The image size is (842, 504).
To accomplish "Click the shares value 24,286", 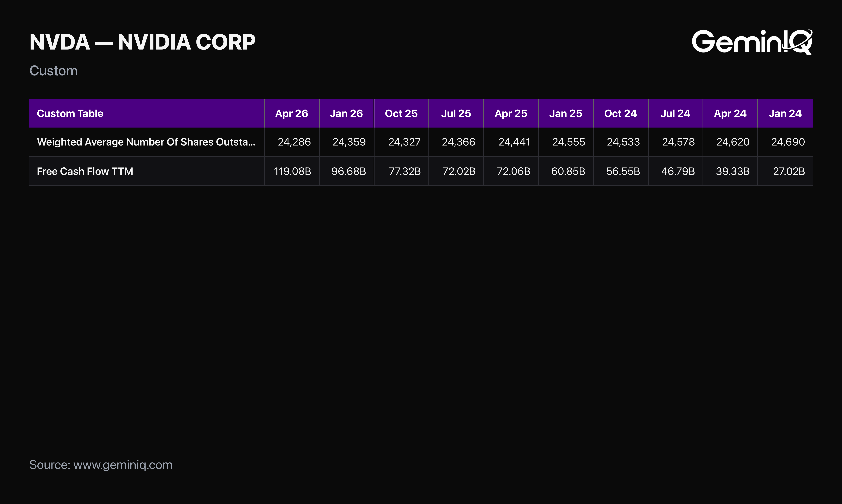I will [x=294, y=142].
